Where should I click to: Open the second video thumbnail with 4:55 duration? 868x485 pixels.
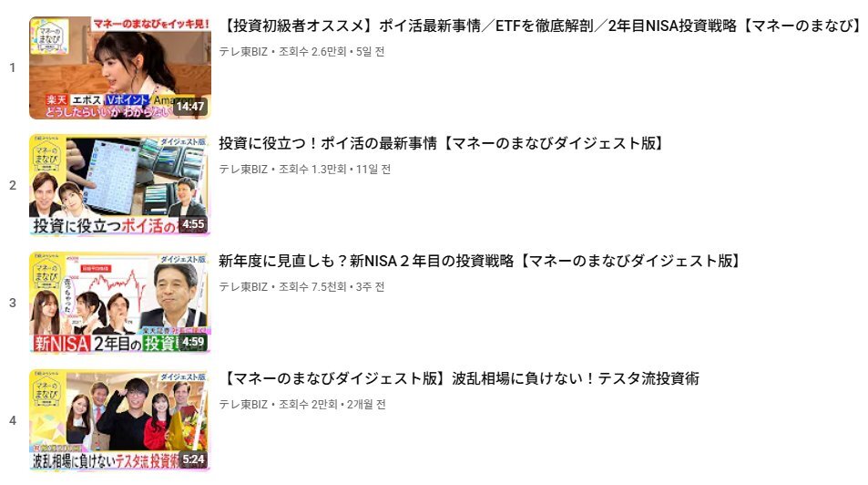[x=120, y=185]
